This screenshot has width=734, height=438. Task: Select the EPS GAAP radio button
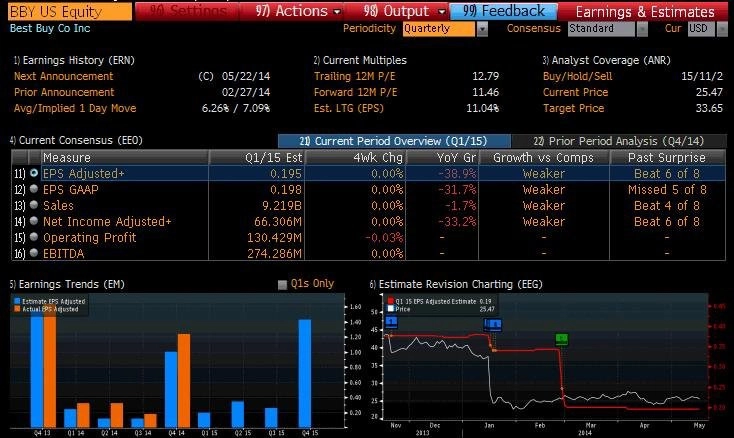pyautogui.click(x=34, y=189)
